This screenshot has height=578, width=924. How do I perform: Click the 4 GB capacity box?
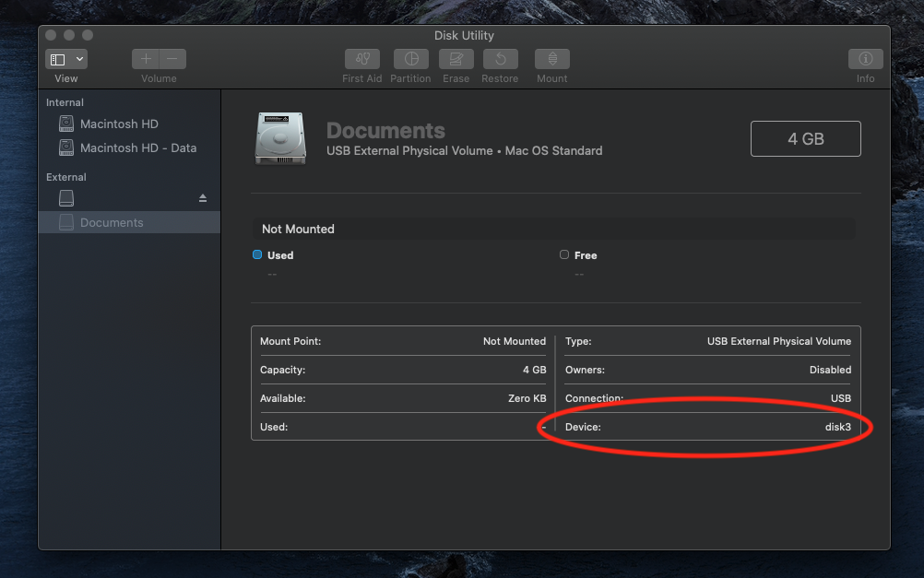[806, 138]
